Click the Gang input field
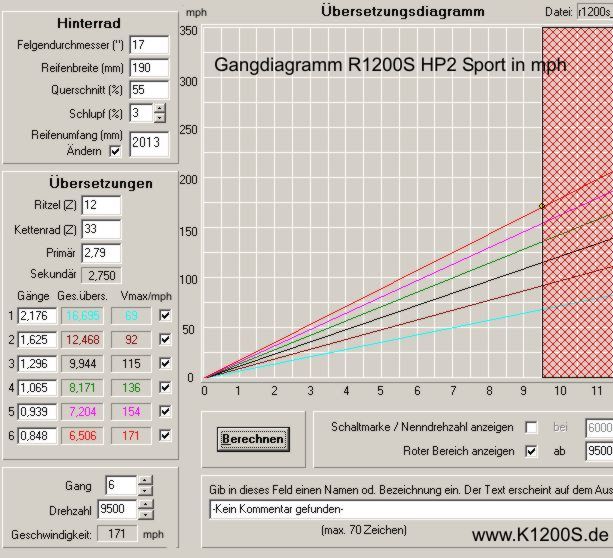The image size is (613, 558). 121,485
